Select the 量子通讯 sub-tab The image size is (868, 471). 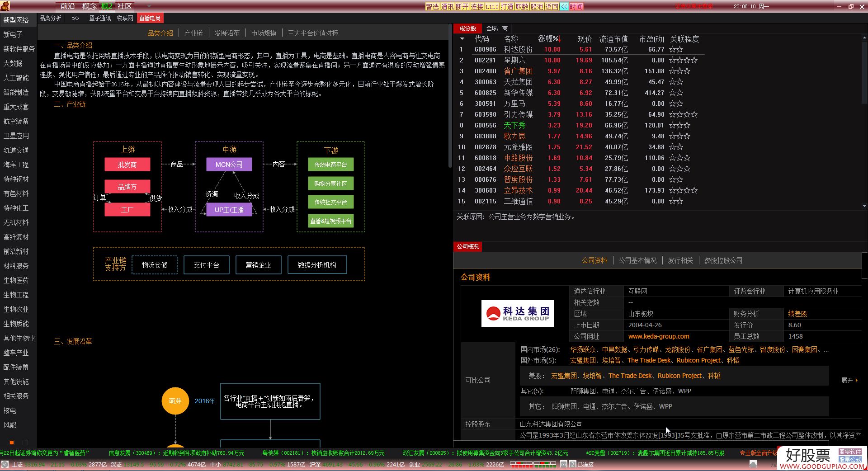(x=100, y=18)
